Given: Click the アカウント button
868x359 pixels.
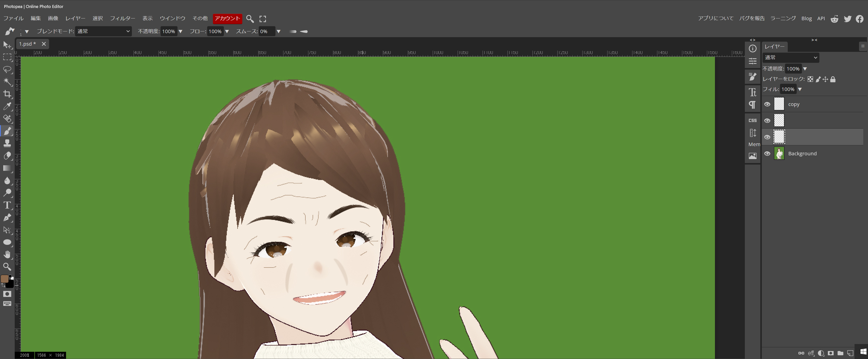Looking at the screenshot, I should (x=227, y=18).
